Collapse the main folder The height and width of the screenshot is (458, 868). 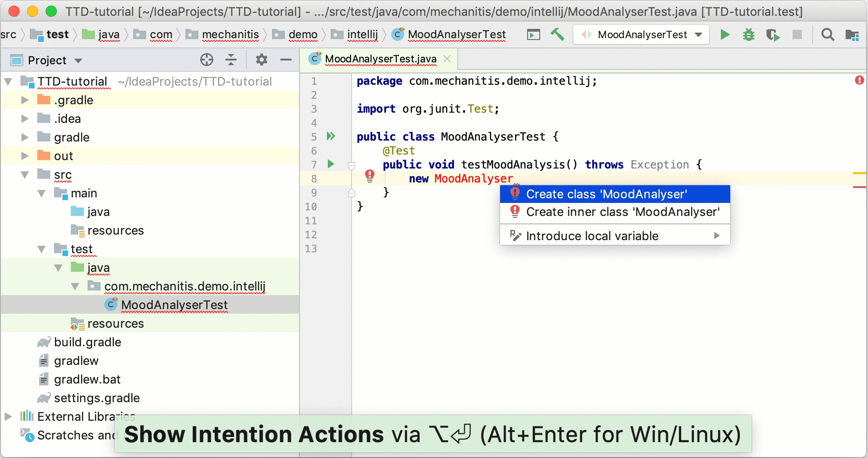pyautogui.click(x=41, y=193)
